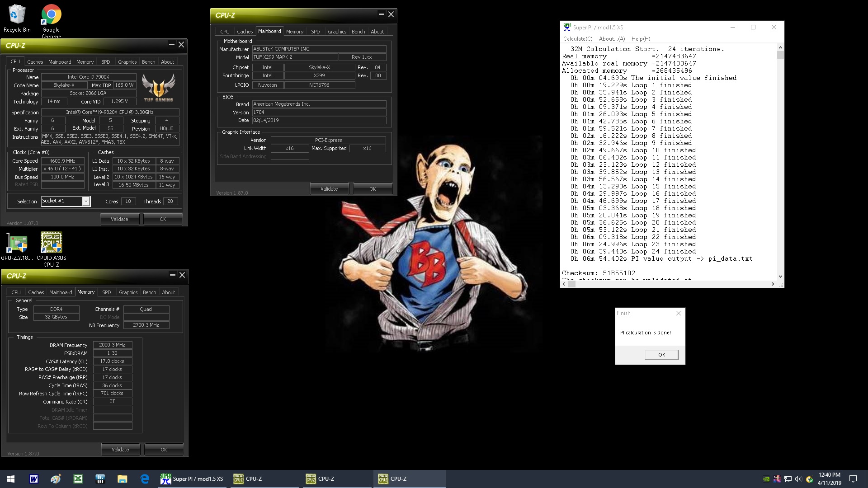Switch to Memory tab in CPU window

point(85,62)
